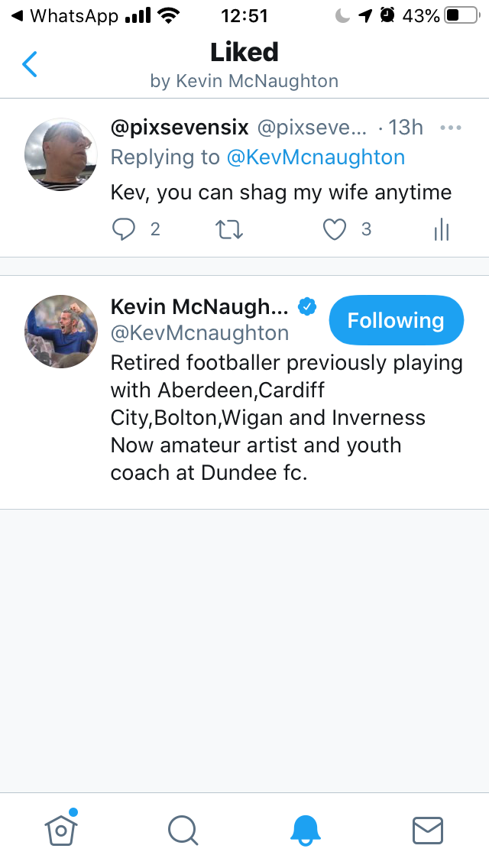Open the Messages envelope tab

[x=428, y=830]
